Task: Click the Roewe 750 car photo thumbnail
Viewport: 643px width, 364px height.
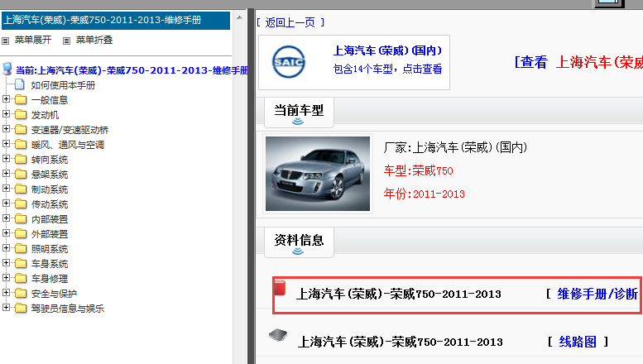Action: (x=318, y=174)
